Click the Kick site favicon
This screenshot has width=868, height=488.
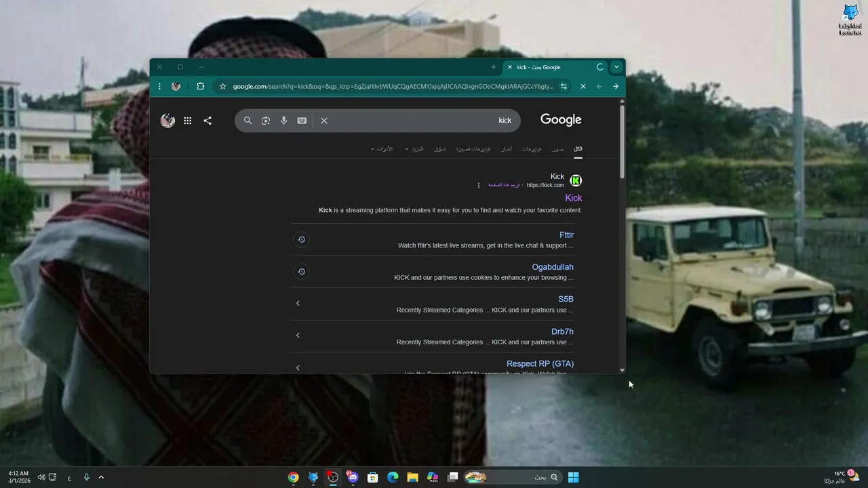[x=576, y=180]
